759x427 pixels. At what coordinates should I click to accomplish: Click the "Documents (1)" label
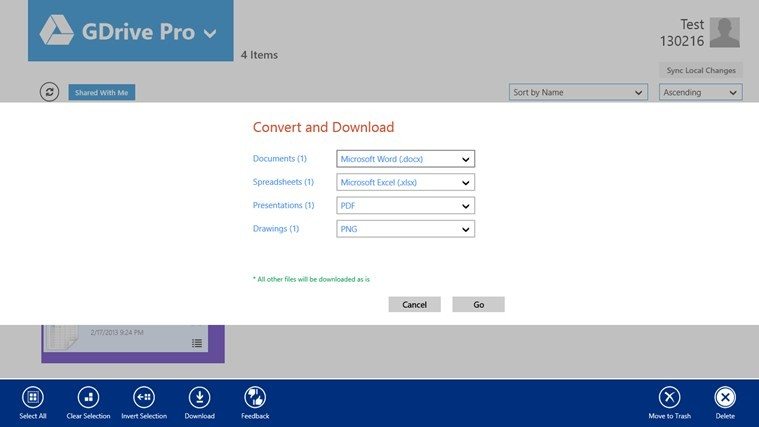(x=280, y=159)
